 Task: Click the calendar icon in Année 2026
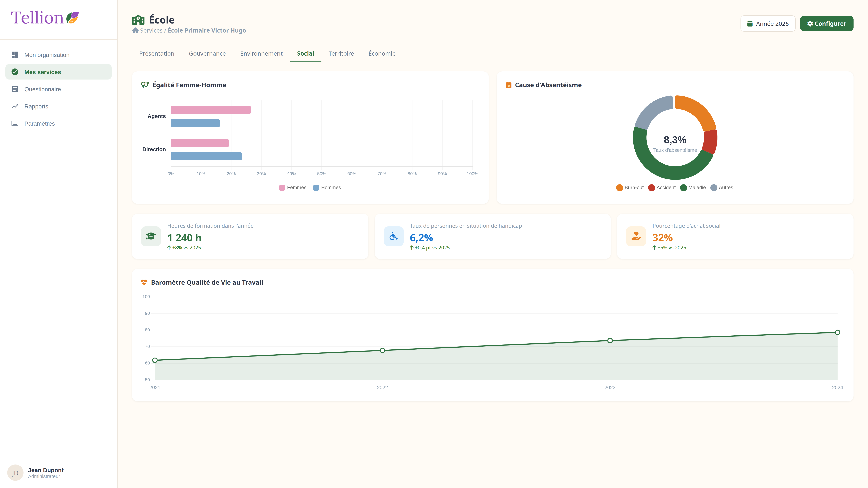pyautogui.click(x=750, y=24)
